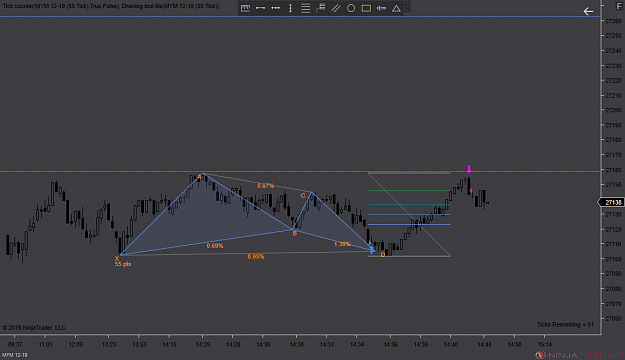Click the 14:25 time axis label
Screen dimensions: 625x360
tap(202, 344)
